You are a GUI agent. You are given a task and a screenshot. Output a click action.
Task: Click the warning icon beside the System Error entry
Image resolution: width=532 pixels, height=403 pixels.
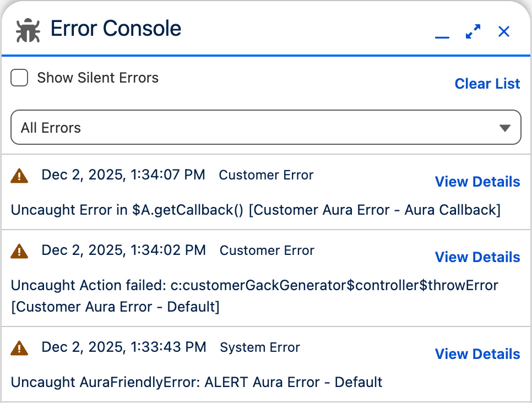coord(19,347)
